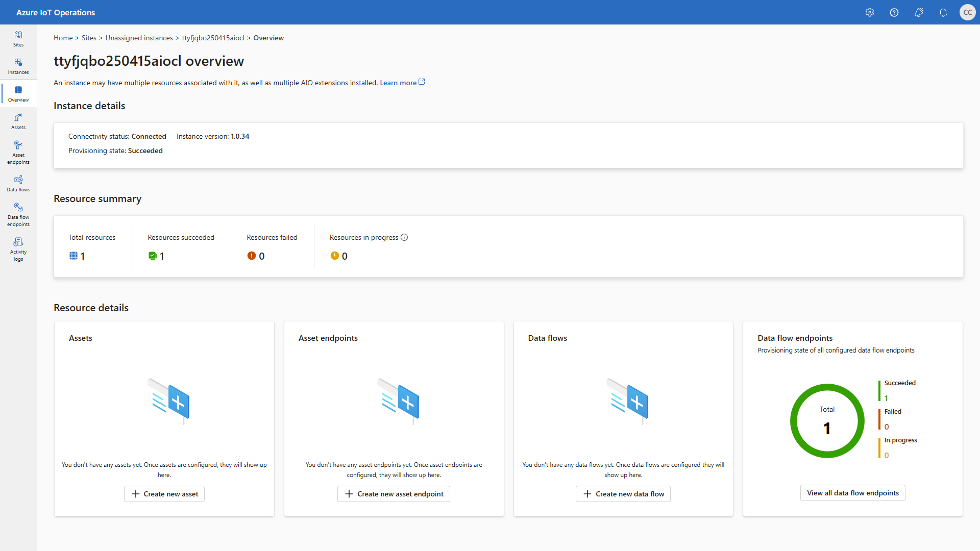This screenshot has height=551, width=980.
Task: Click the red Failed legend bar
Action: click(879, 419)
